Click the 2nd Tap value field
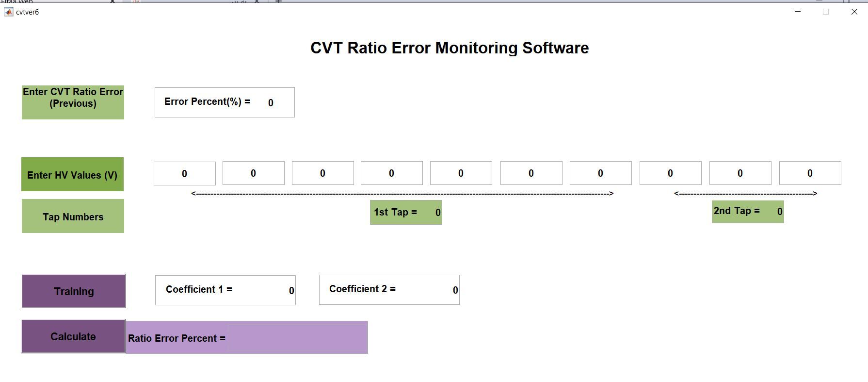 click(779, 212)
